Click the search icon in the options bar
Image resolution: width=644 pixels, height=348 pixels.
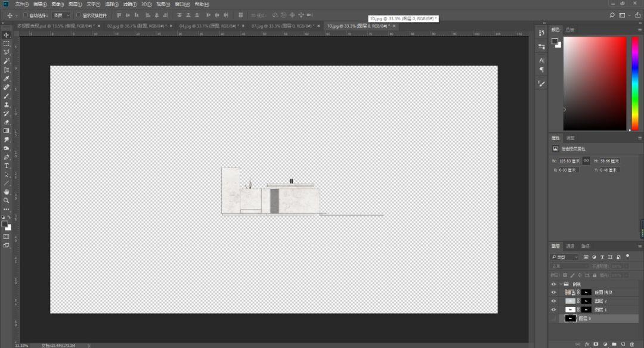(x=612, y=15)
